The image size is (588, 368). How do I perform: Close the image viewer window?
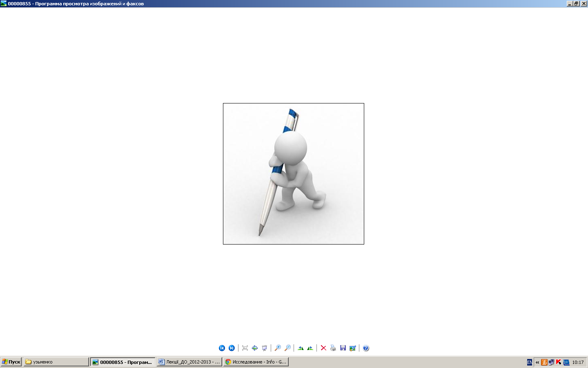[x=583, y=3]
